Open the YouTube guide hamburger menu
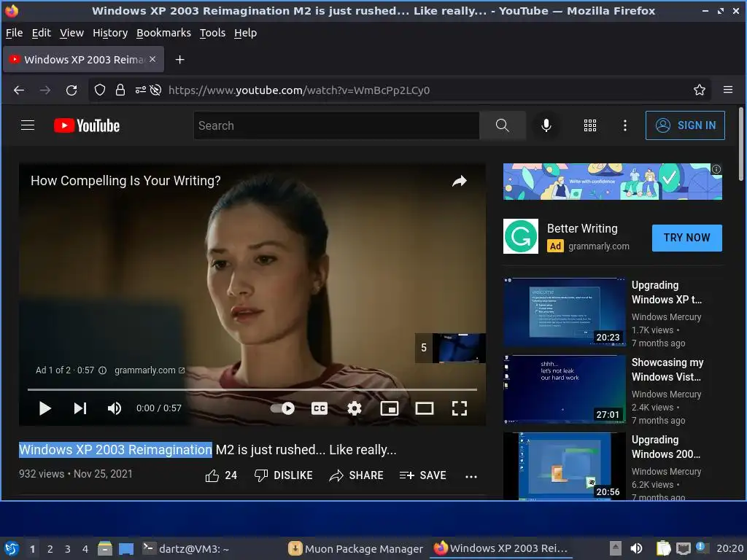The width and height of the screenshot is (747, 560). 28,125
